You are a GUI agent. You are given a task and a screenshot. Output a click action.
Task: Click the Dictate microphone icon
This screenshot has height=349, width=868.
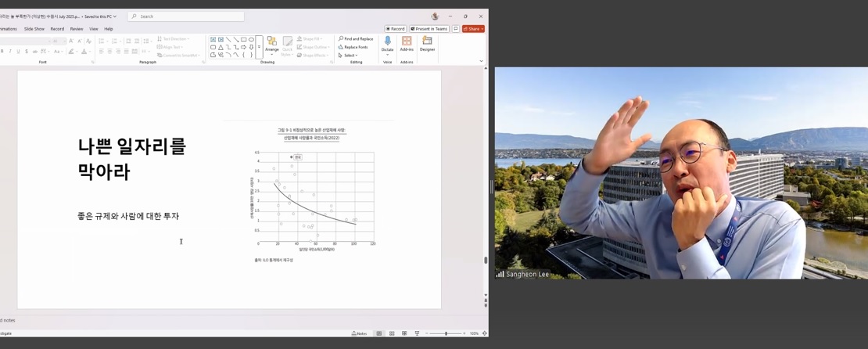(387, 41)
